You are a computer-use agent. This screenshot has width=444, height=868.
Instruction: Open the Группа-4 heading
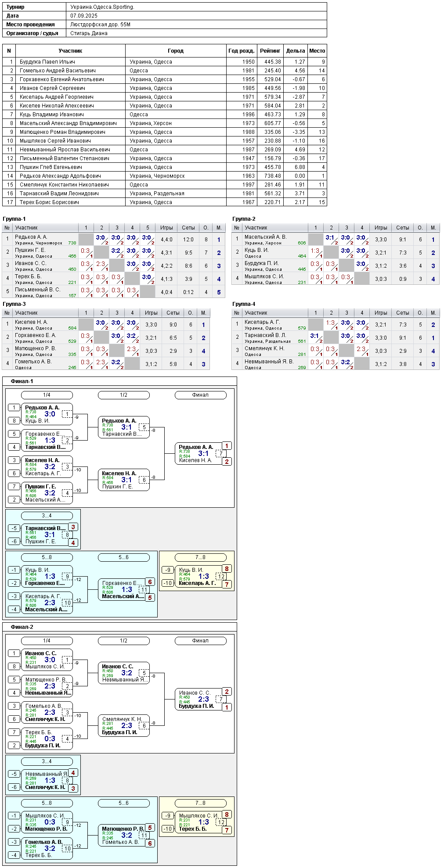pyautogui.click(x=244, y=304)
